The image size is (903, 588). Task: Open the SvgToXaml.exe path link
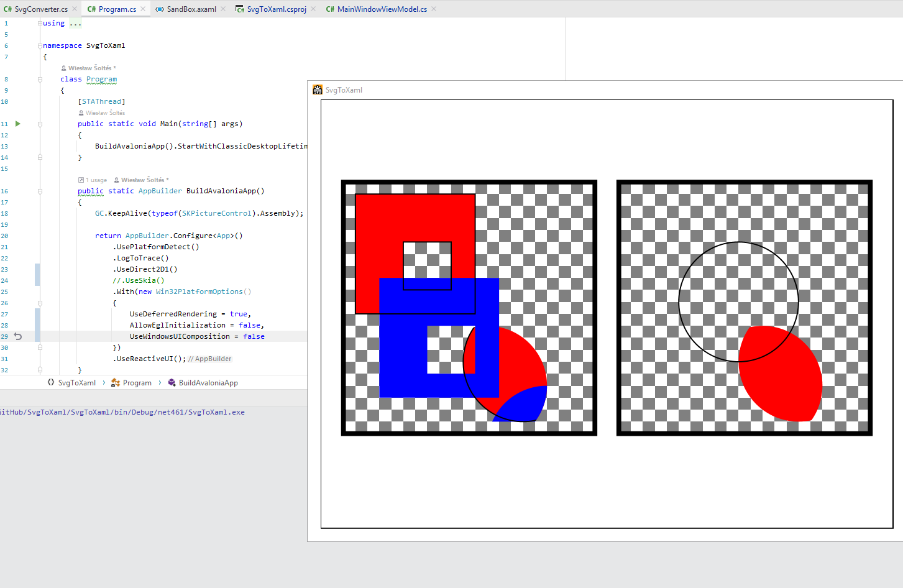click(x=122, y=412)
